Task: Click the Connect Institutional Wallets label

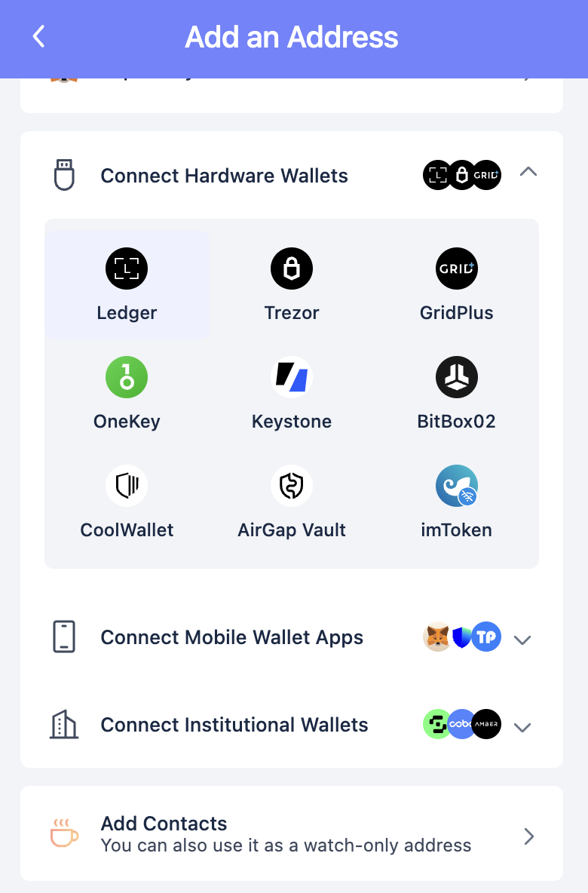Action: (234, 725)
